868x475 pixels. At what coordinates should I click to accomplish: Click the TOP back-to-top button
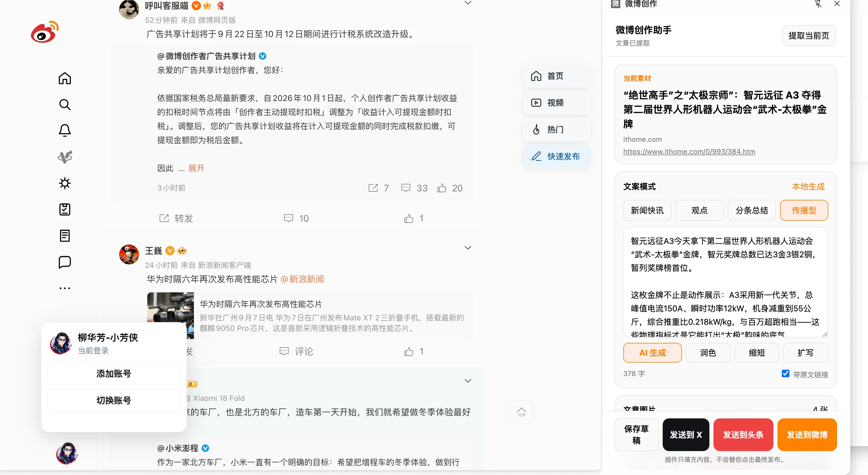tap(521, 412)
